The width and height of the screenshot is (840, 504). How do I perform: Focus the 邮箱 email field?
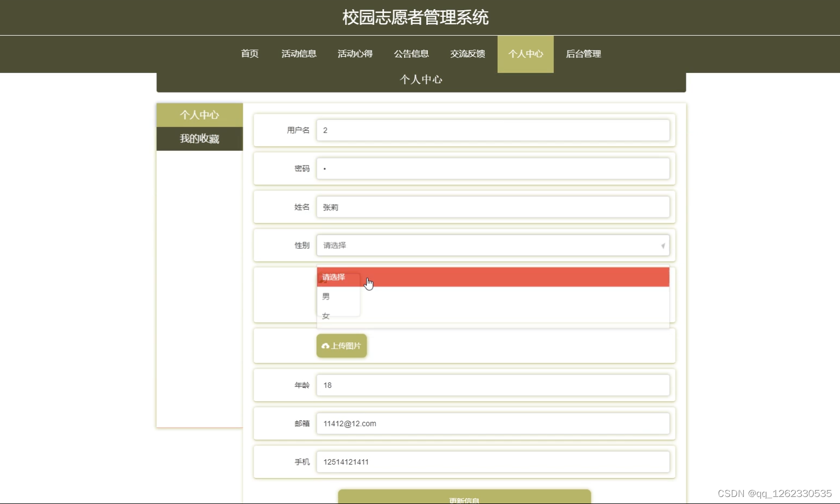[x=493, y=424]
